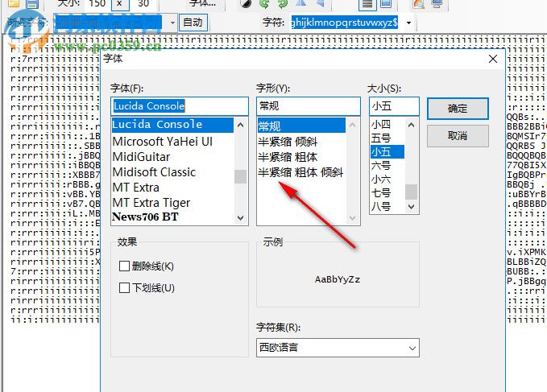Click the text lines view icon
The height and width of the screenshot is (392, 547).
coord(367,4)
